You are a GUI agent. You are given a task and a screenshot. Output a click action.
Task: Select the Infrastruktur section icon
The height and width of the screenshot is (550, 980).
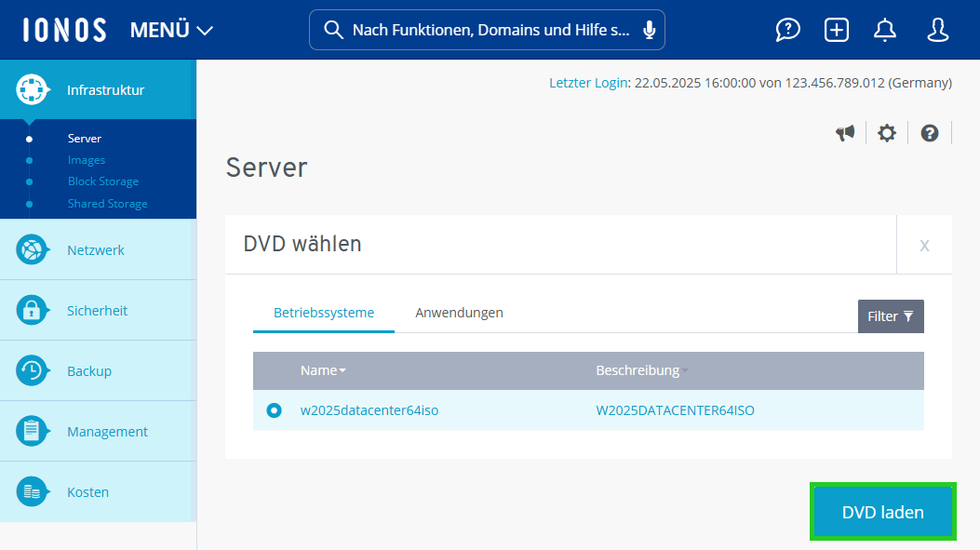34,89
